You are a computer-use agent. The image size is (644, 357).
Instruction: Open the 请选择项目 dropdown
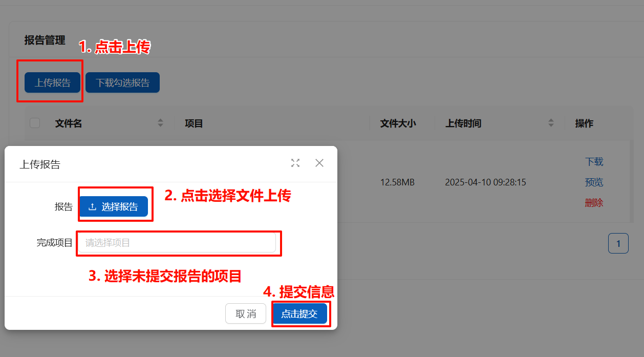point(177,243)
